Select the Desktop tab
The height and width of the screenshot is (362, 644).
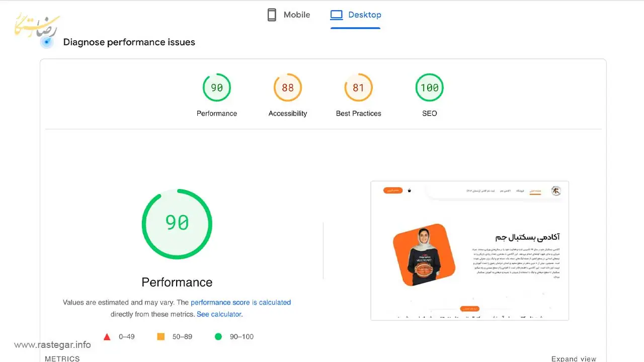(x=356, y=15)
